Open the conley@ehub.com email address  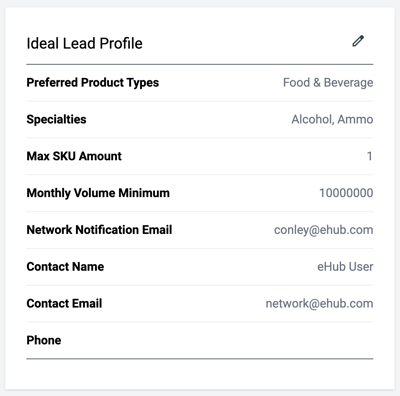[324, 230]
